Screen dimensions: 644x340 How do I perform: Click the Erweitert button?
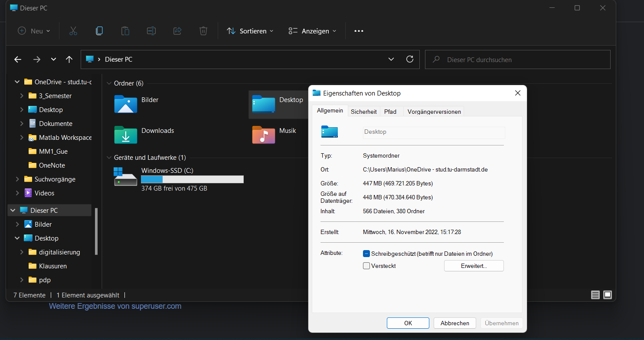(474, 266)
